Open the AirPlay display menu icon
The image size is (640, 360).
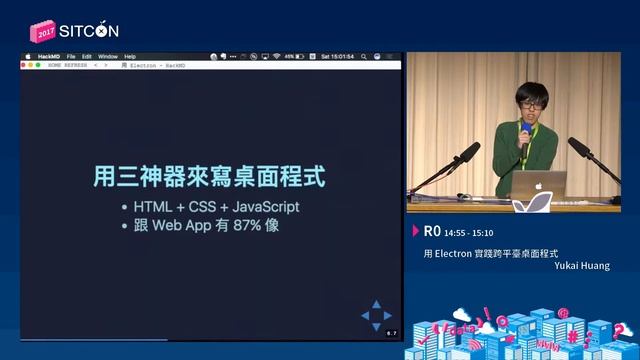coord(265,56)
